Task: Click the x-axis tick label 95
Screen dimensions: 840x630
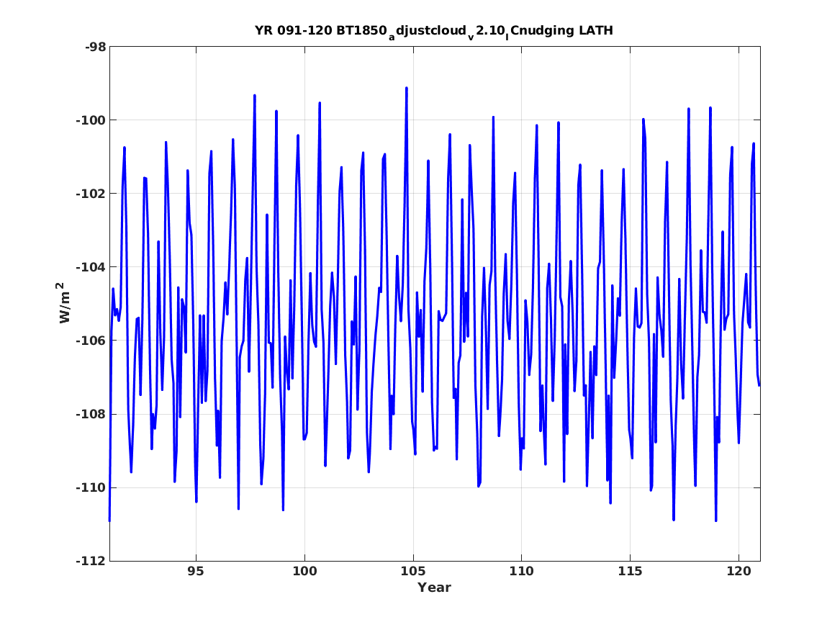Action: pyautogui.click(x=196, y=572)
